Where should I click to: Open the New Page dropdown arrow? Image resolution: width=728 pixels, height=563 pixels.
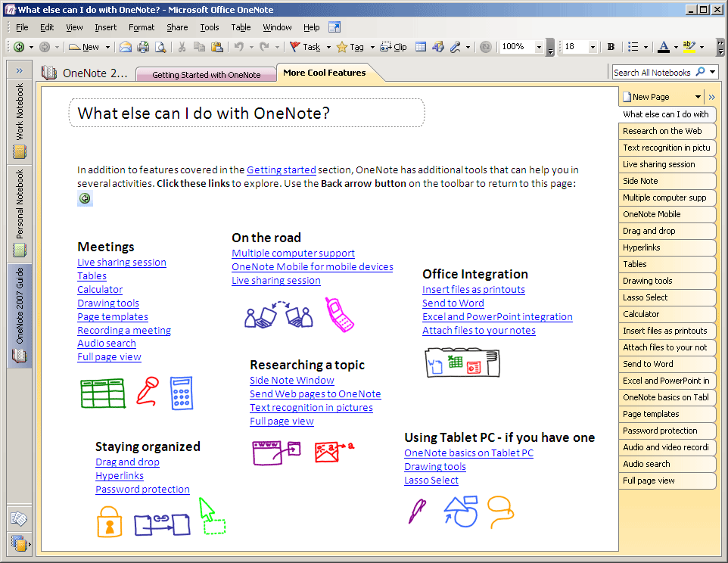[x=698, y=97]
